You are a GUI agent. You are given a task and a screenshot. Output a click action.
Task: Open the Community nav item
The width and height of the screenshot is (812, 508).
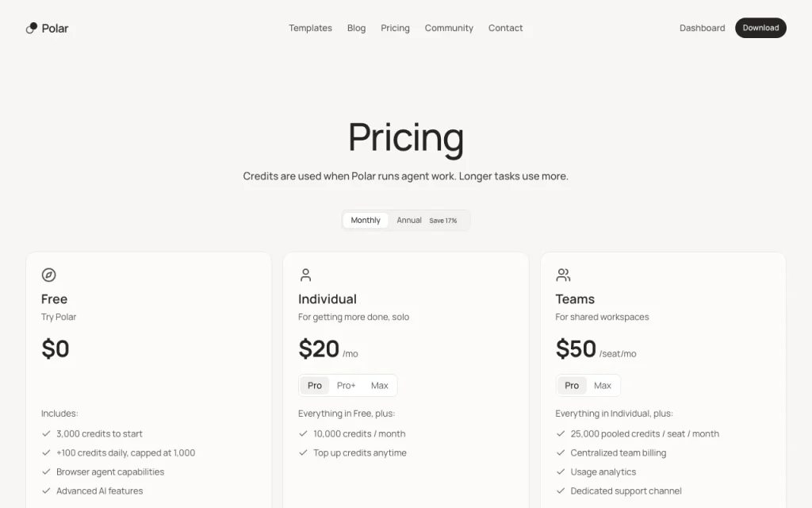pos(449,28)
